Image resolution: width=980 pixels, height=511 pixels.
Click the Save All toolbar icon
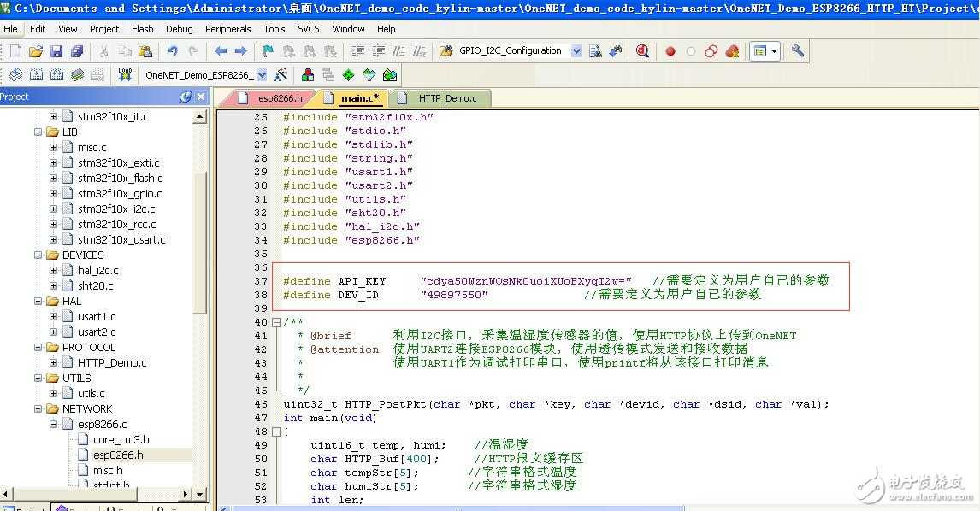(77, 51)
